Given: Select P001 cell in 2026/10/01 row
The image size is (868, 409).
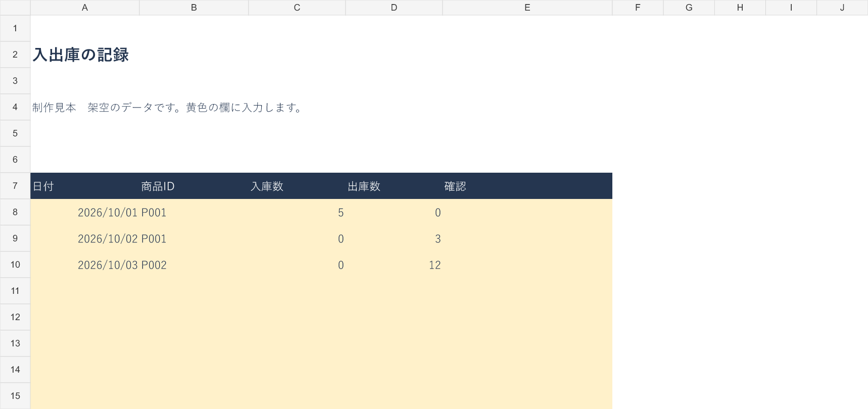Looking at the screenshot, I should [x=194, y=212].
